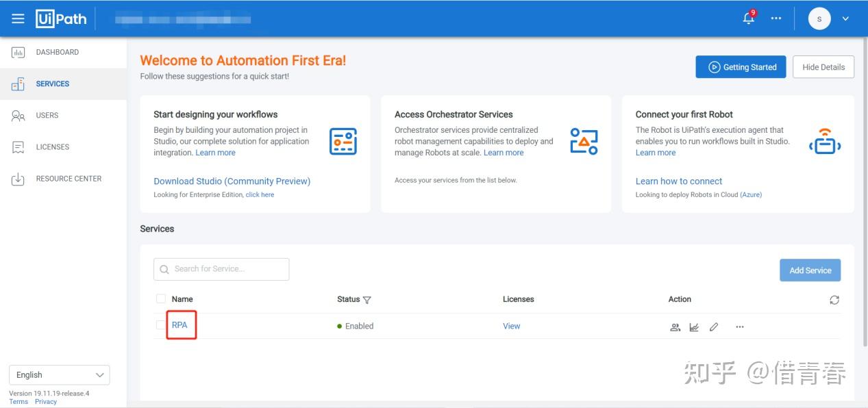Click Learn more under Connect your first Robot
The height and width of the screenshot is (408, 868).
[x=656, y=153]
